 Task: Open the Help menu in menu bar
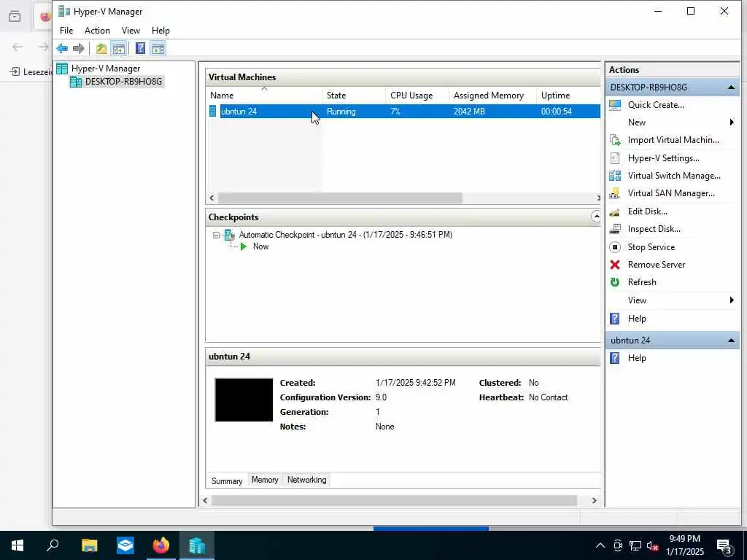pos(160,31)
